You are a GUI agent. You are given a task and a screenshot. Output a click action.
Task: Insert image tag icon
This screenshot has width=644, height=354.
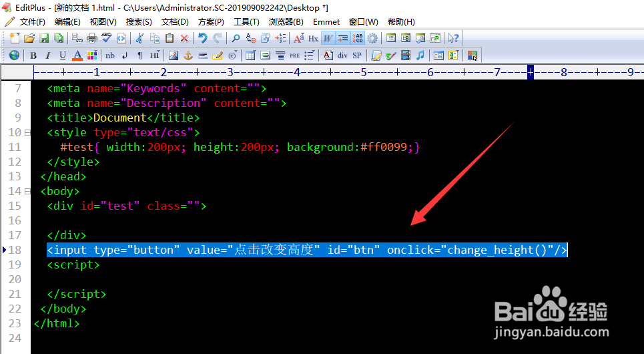pos(174,55)
